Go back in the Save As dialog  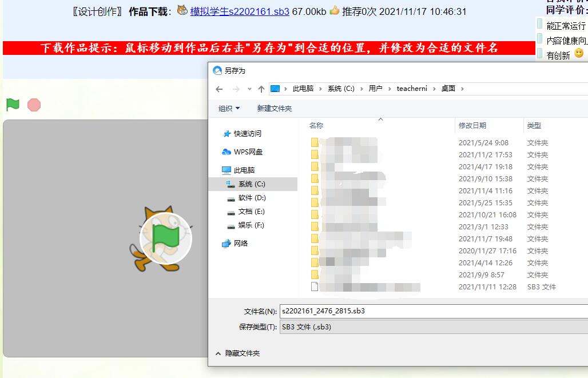220,89
